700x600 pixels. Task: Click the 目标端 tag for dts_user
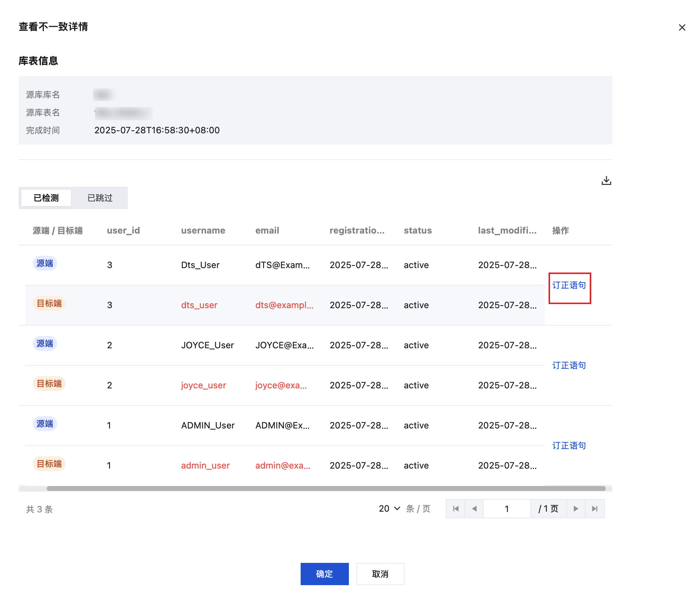tap(49, 303)
